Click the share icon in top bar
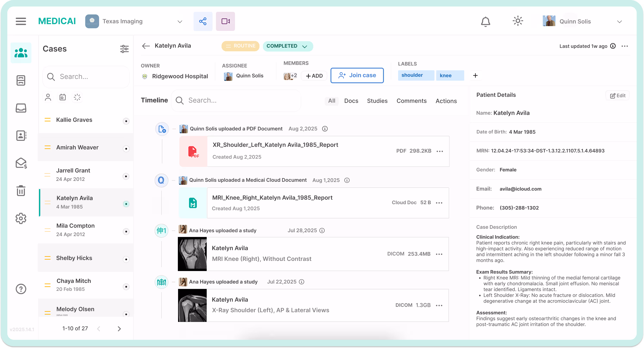Screen dimensions: 644x348 coord(203,21)
